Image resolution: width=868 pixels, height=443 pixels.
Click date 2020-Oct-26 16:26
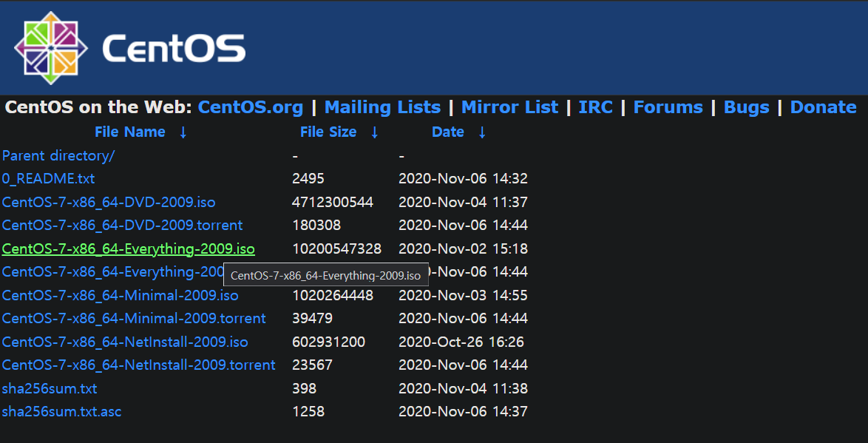[x=461, y=342]
